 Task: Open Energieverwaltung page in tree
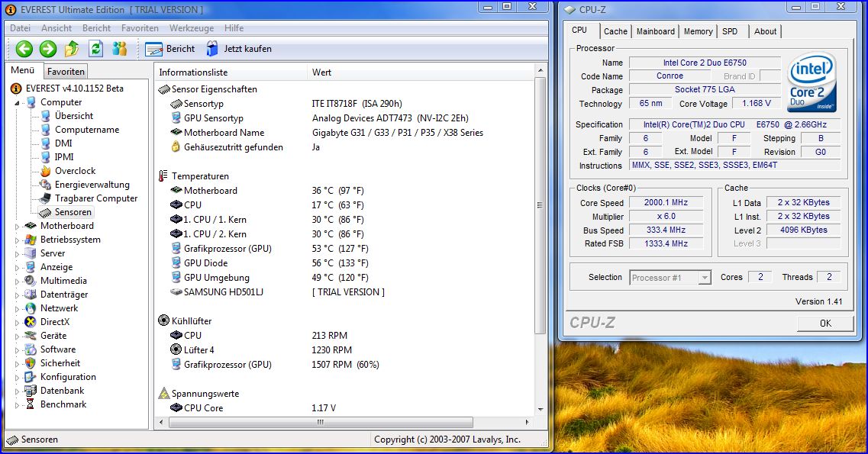(x=92, y=185)
